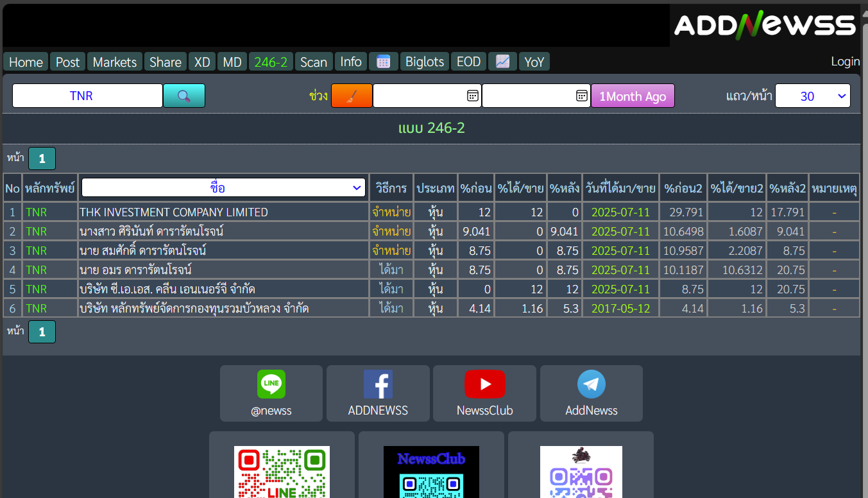Click TNR symbol in row 6
The width and height of the screenshot is (868, 498).
[x=37, y=308]
